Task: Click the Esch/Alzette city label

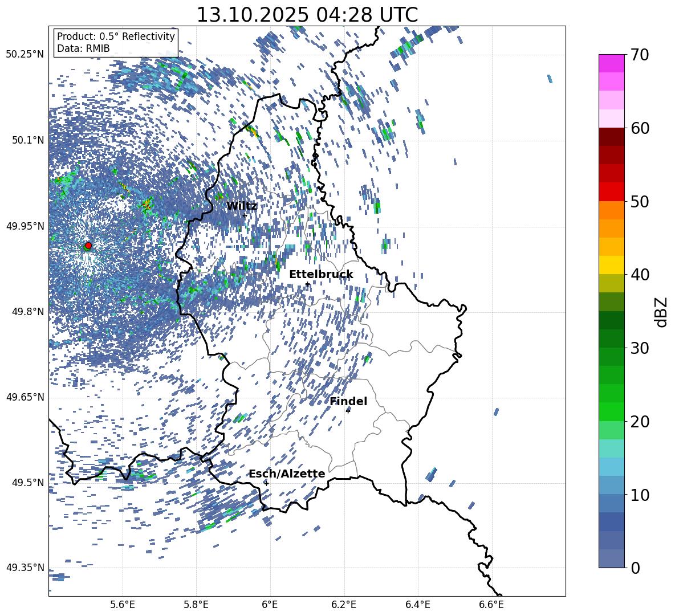Action: (287, 474)
